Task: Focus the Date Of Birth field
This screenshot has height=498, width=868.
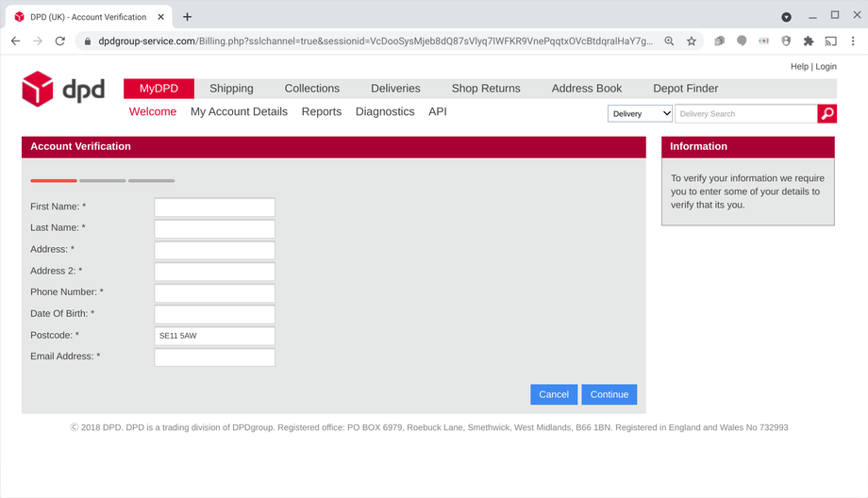Action: click(215, 314)
